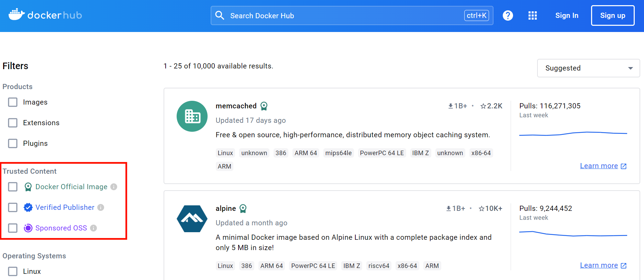Open the Suggested sort dropdown
This screenshot has width=644, height=280.
(588, 68)
